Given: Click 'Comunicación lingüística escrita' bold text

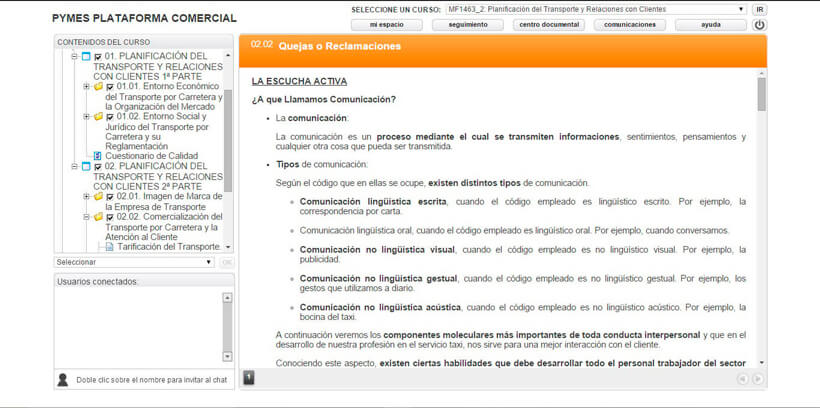Looking at the screenshot, I should pyautogui.click(x=373, y=201).
